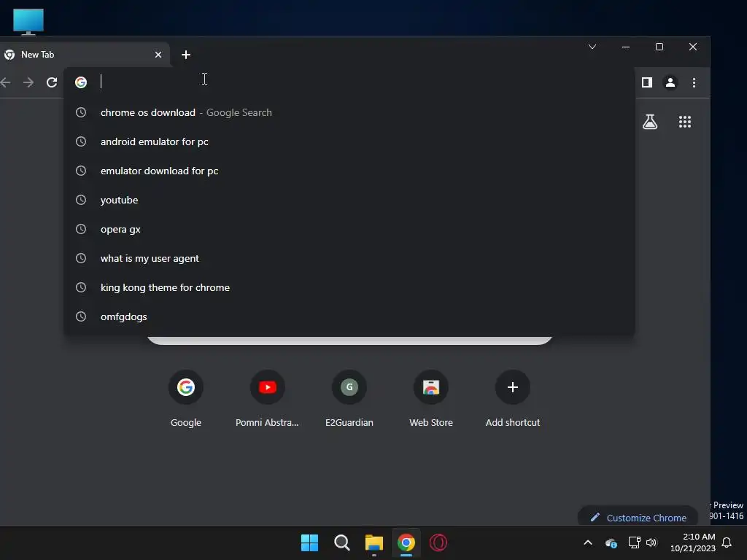Click the clock icon beside 'omfgdogs'
747x560 pixels.
81,316
